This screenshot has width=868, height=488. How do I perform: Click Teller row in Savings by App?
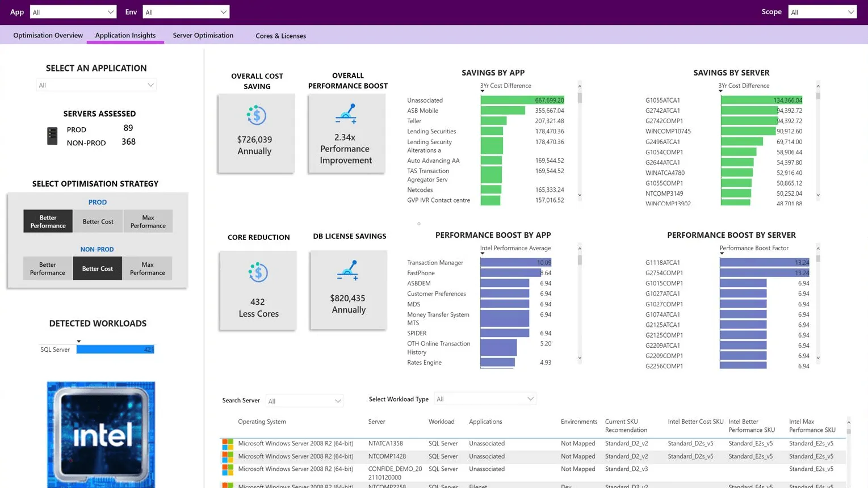click(x=414, y=121)
